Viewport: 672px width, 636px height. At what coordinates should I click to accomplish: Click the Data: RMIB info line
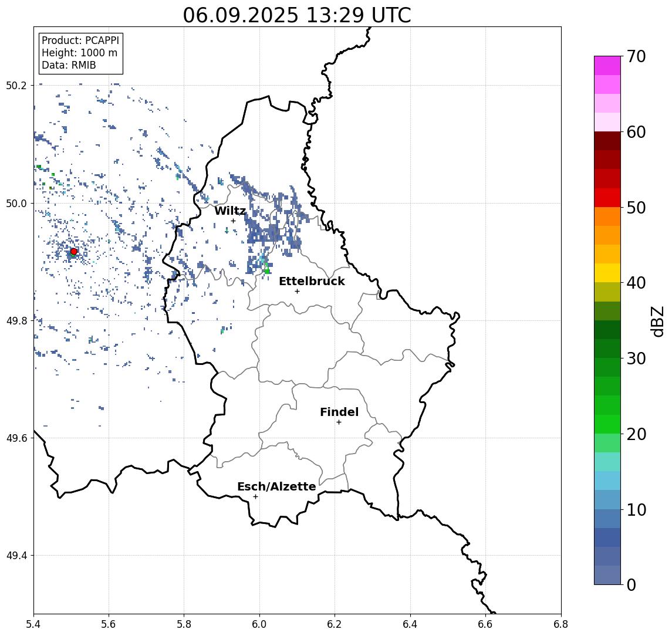(x=69, y=66)
